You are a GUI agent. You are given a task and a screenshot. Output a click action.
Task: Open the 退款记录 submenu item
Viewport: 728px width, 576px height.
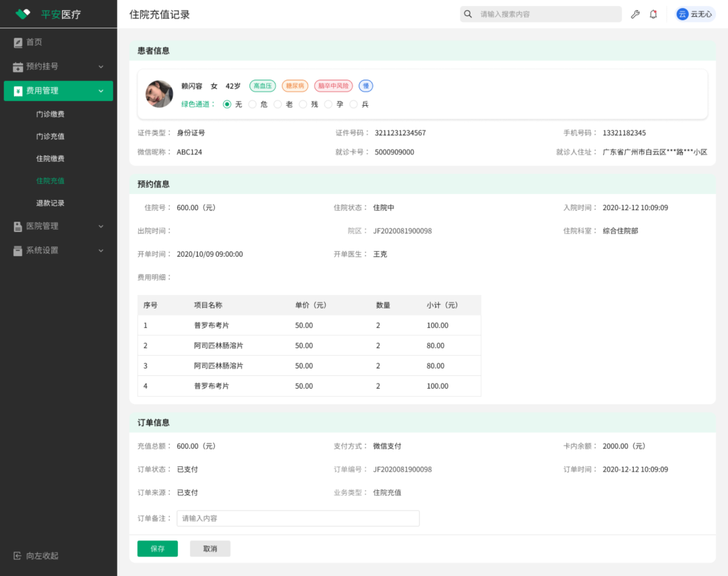coord(51,203)
